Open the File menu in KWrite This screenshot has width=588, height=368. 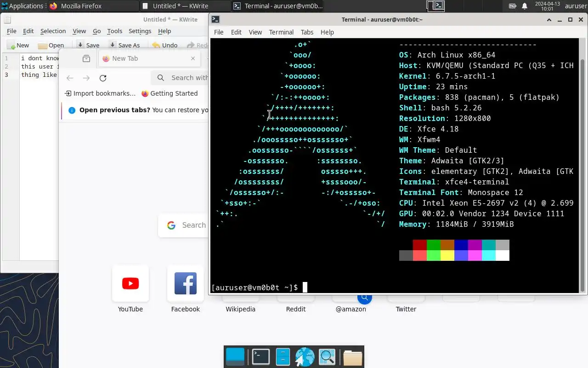click(11, 31)
